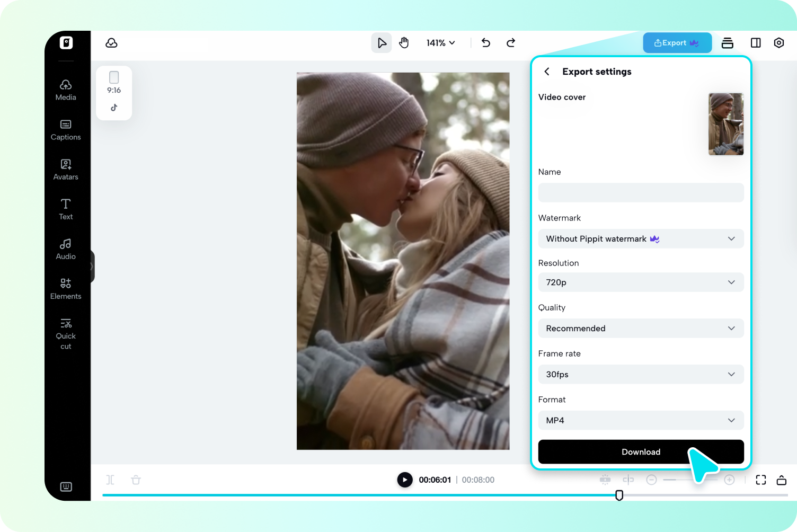The image size is (797, 532).
Task: Open keyboard shortcuts icon in sidebar
Action: 66,487
